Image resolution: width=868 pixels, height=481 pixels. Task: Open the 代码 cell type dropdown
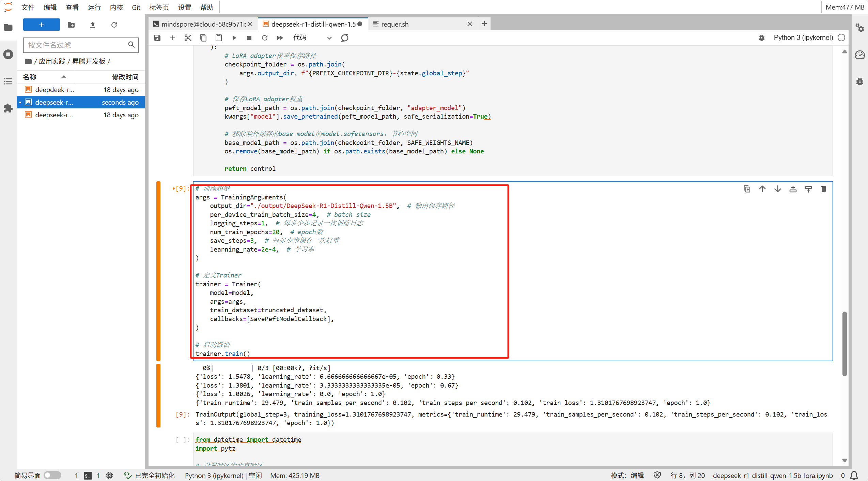click(312, 37)
